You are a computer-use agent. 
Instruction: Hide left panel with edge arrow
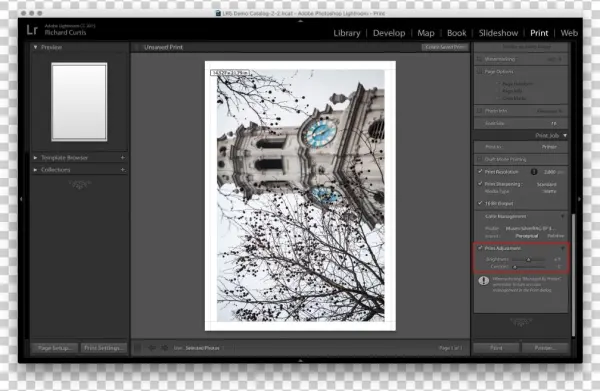[21, 199]
